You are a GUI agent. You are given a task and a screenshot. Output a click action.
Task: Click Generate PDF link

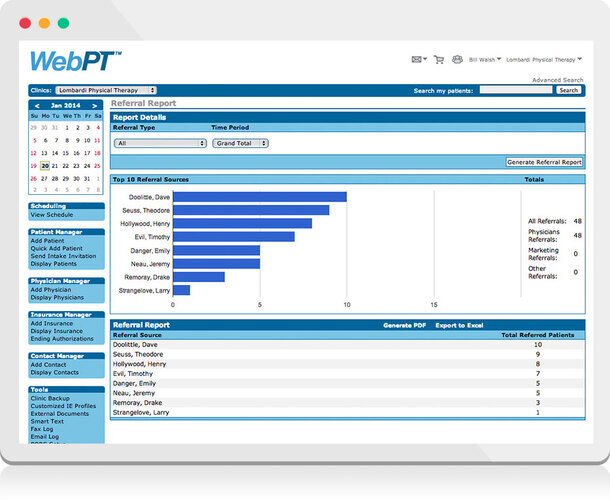404,325
